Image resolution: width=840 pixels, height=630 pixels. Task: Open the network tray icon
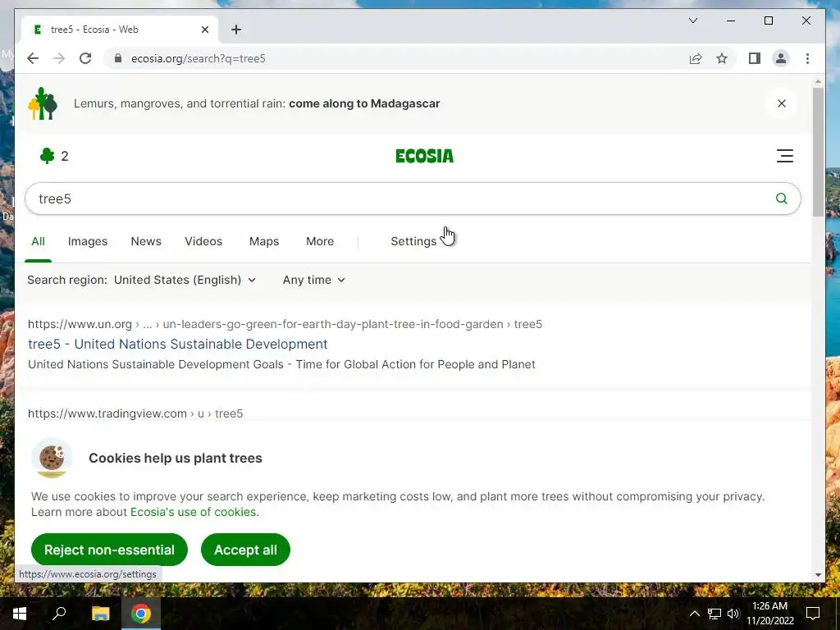714,614
